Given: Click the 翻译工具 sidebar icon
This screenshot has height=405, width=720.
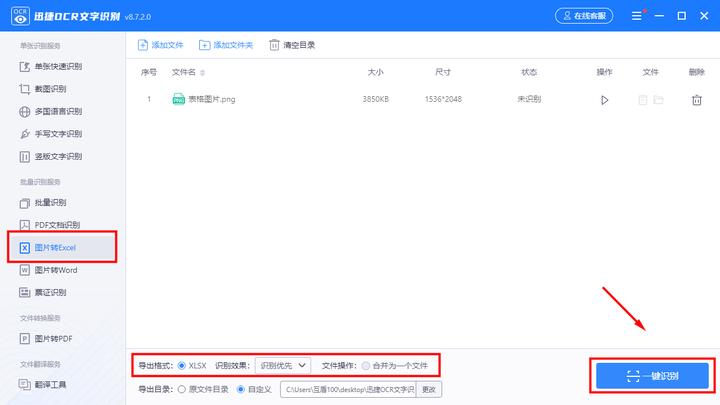Looking at the screenshot, I should 25,385.
